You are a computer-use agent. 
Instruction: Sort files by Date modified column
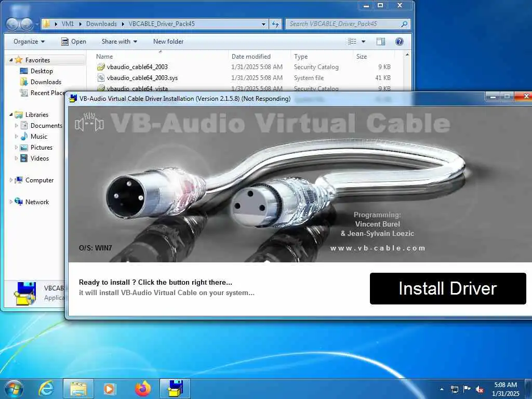click(x=251, y=56)
